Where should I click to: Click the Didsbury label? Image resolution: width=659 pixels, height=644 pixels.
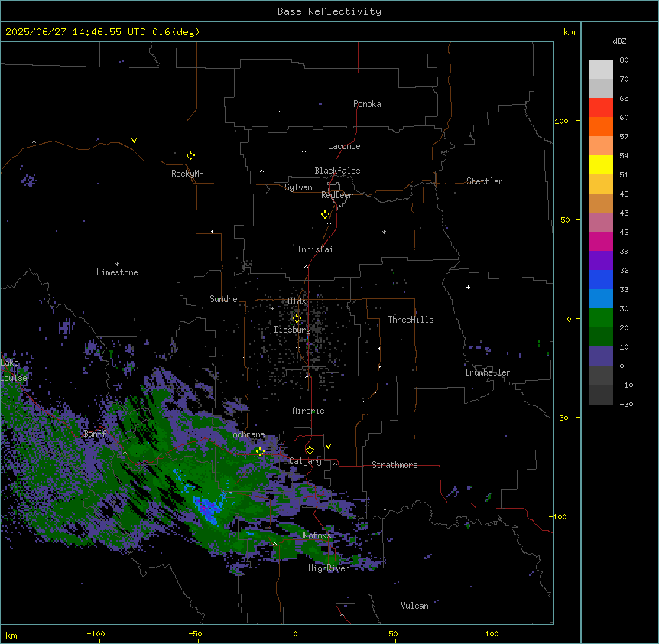pos(293,330)
